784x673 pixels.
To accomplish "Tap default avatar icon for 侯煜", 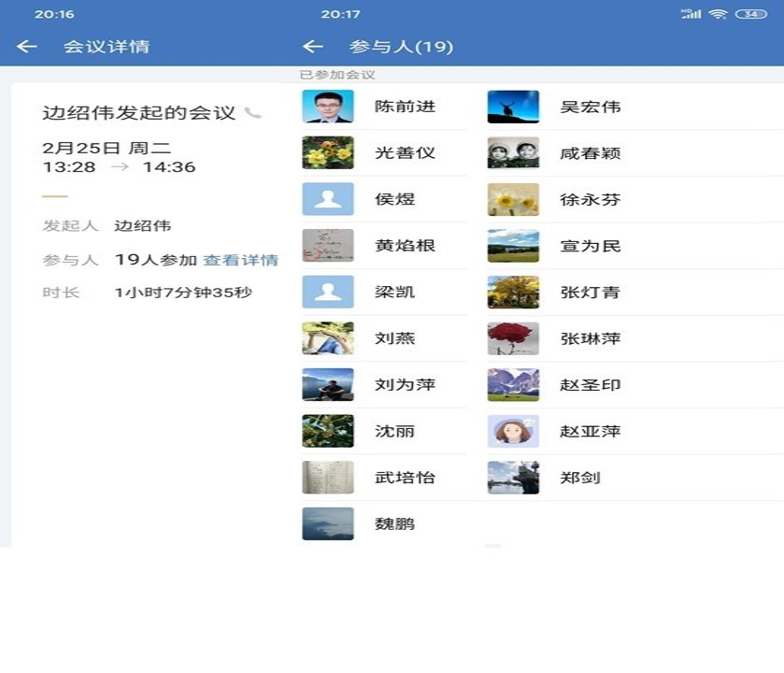I will (328, 199).
